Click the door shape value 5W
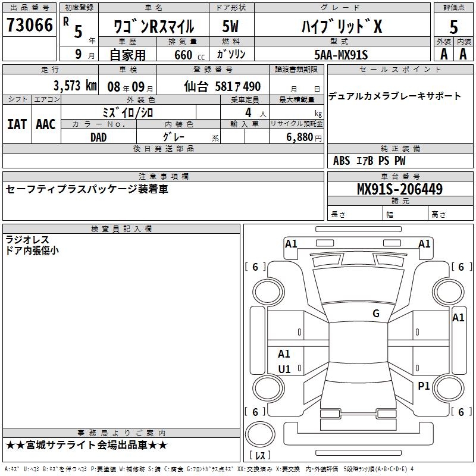This screenshot has width=476, height=476. [x=231, y=26]
